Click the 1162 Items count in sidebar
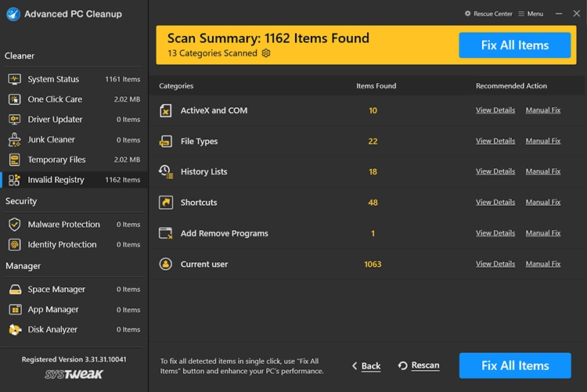 [x=122, y=180]
